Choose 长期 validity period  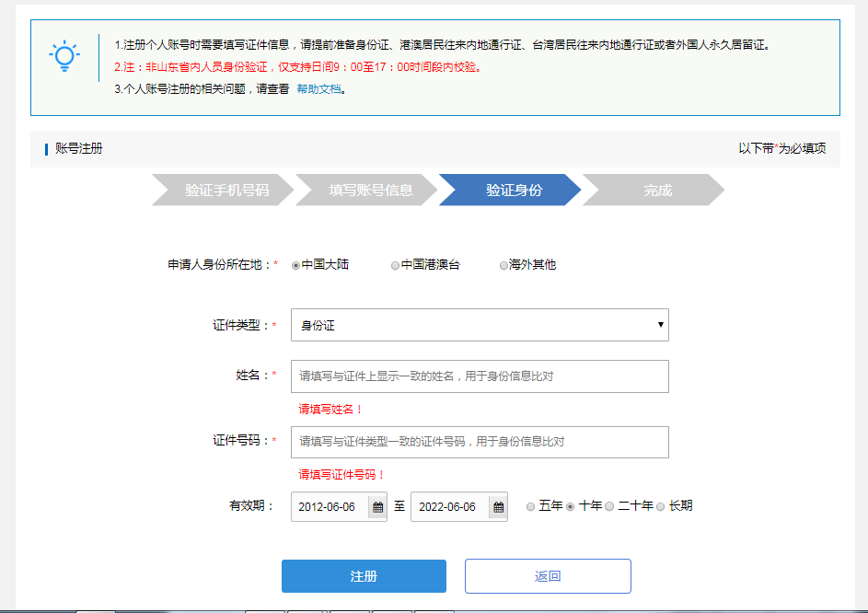coord(660,505)
